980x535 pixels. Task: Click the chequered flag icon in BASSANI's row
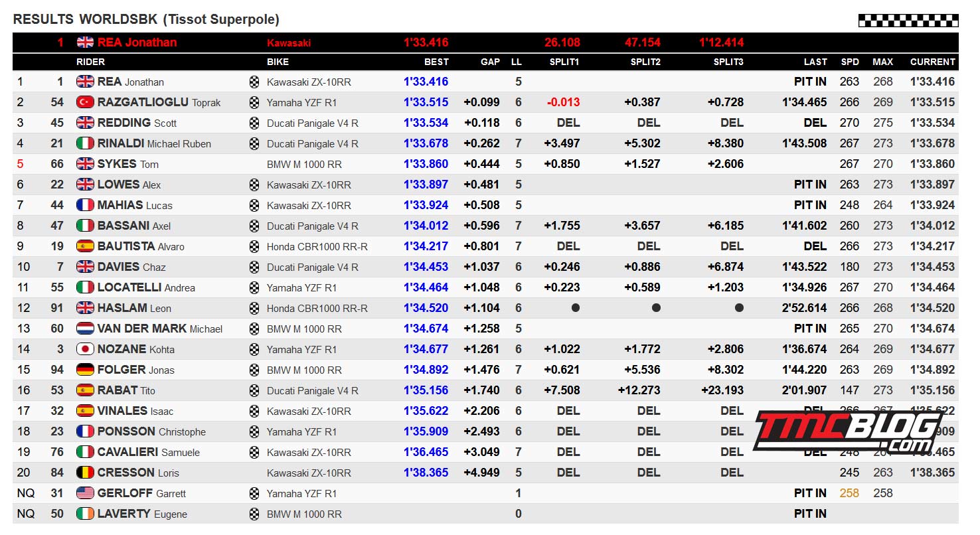point(254,226)
